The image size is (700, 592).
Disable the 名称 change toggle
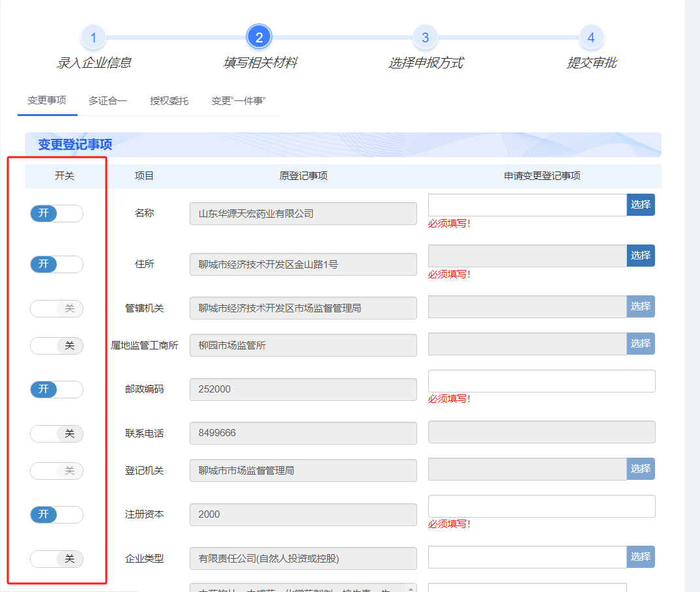56,213
